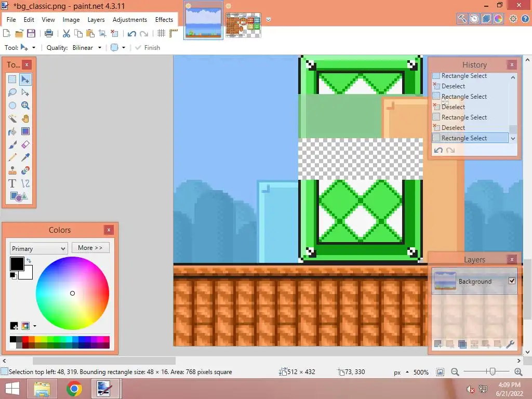Select the Recolor tool
Screen dimensions: 532x399
point(25,170)
